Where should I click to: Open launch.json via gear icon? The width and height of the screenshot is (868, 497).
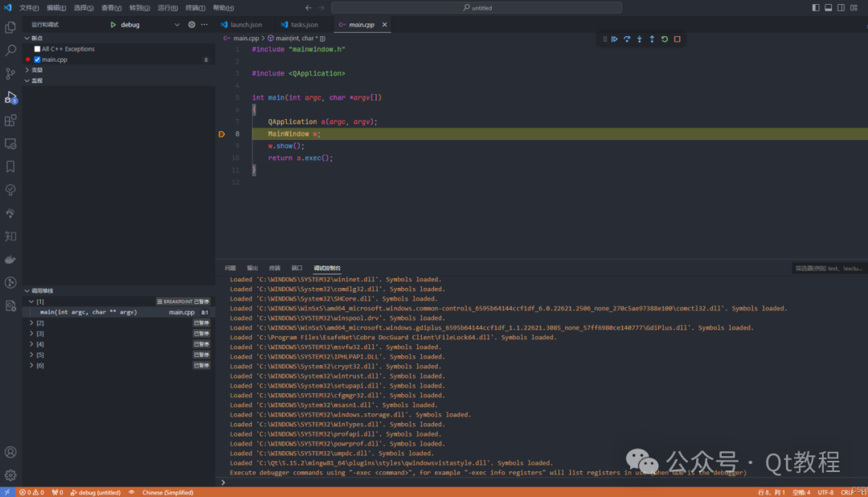click(x=191, y=25)
